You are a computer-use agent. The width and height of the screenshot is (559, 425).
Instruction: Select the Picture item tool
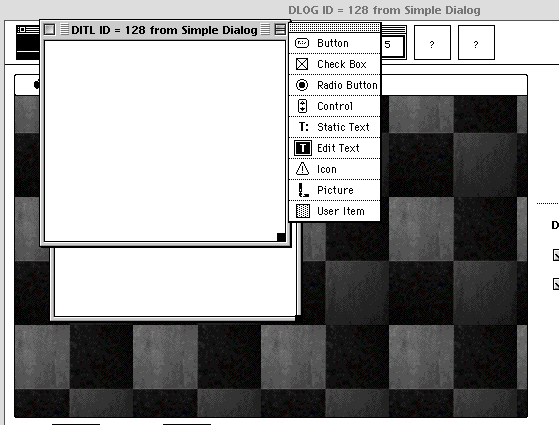pos(334,190)
